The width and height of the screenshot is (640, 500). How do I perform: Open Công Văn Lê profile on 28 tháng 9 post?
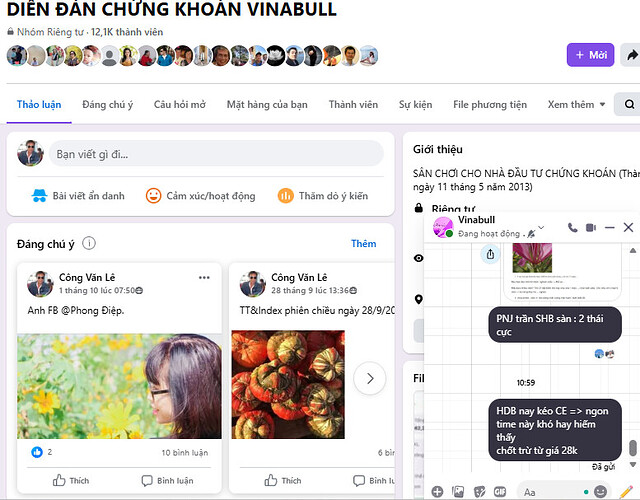pyautogui.click(x=299, y=278)
